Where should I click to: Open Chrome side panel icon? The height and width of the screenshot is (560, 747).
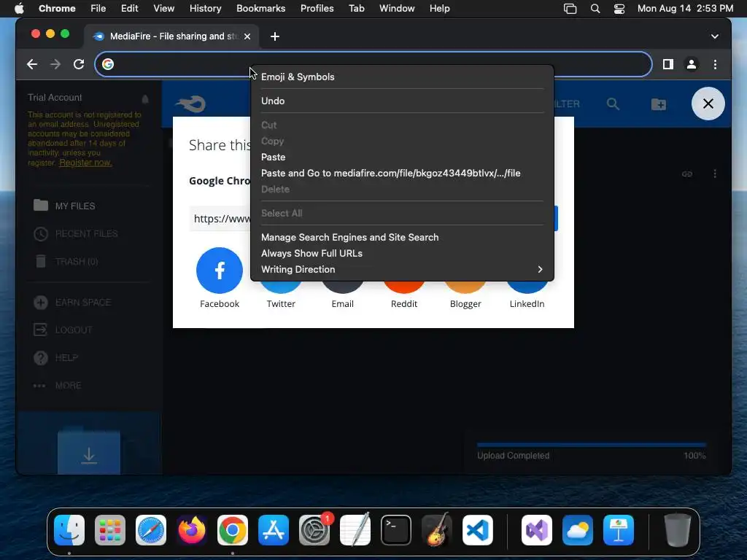pyautogui.click(x=668, y=64)
